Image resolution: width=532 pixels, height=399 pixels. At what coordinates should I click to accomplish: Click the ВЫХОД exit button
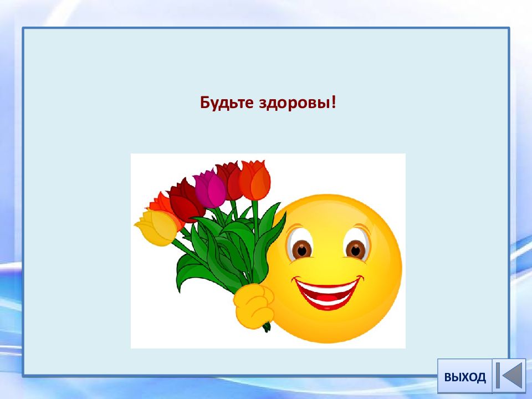(464, 376)
